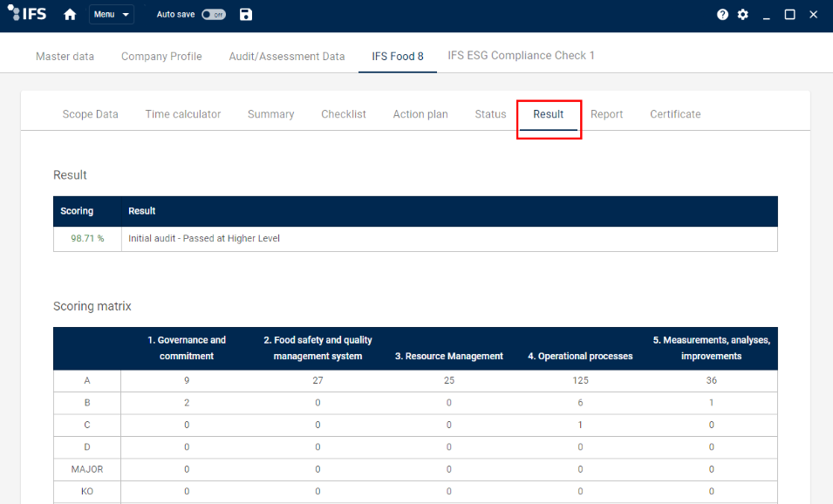Click value 27 in row A

[317, 380]
